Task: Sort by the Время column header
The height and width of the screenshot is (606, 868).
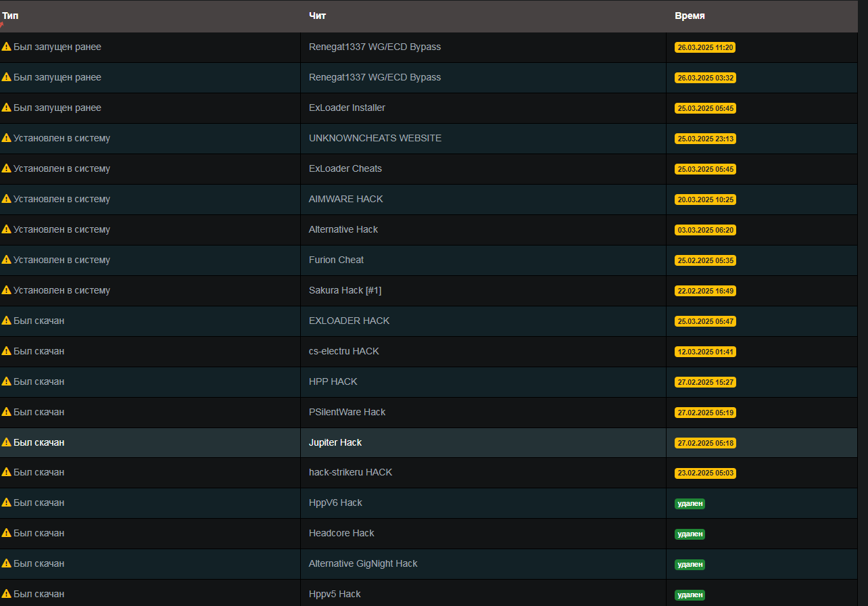Action: [690, 16]
